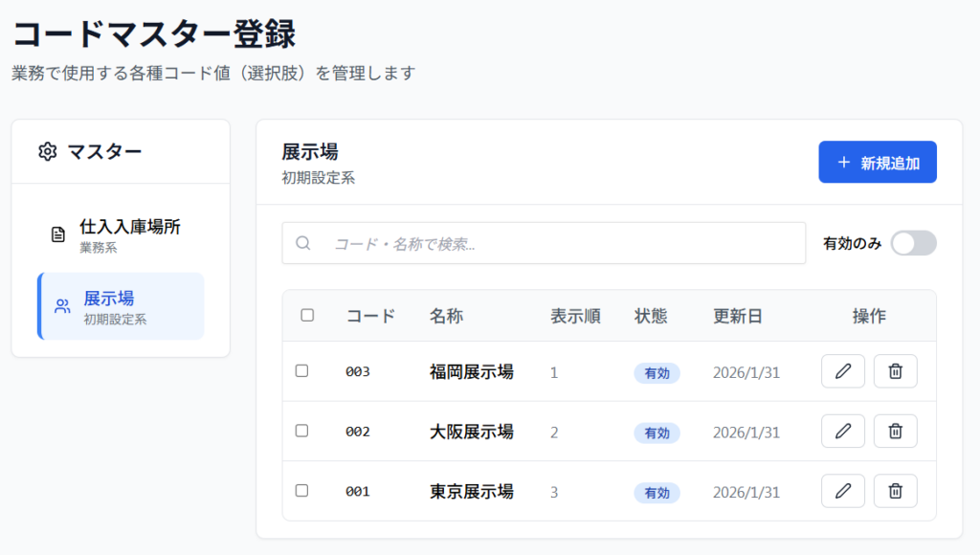Click the 有効 status badge for 福岡展示場

pyautogui.click(x=657, y=373)
